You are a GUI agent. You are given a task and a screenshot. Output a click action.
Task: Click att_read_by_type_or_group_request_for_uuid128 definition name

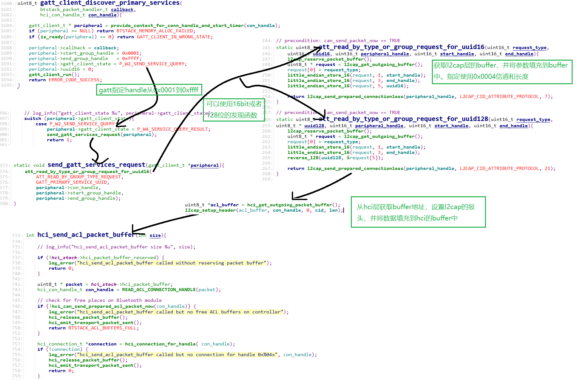(x=404, y=119)
